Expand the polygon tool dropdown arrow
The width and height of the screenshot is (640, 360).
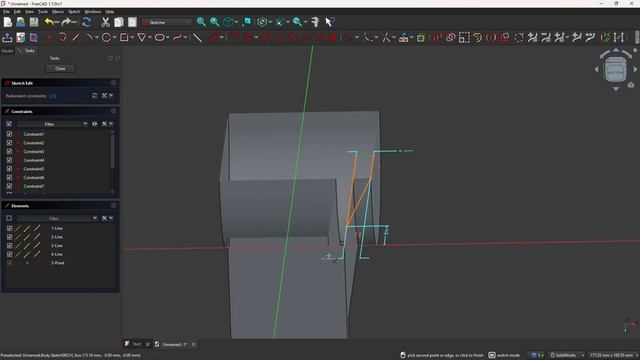150,38
